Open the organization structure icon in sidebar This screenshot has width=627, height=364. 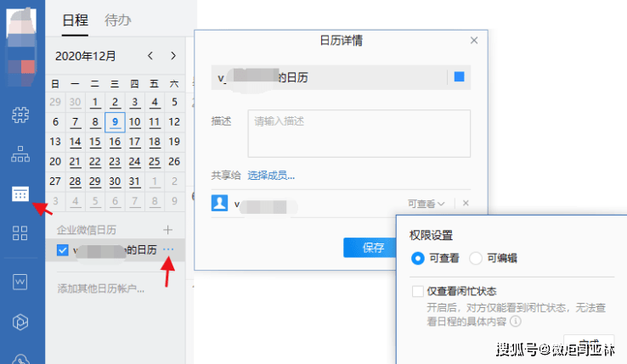pyautogui.click(x=20, y=154)
